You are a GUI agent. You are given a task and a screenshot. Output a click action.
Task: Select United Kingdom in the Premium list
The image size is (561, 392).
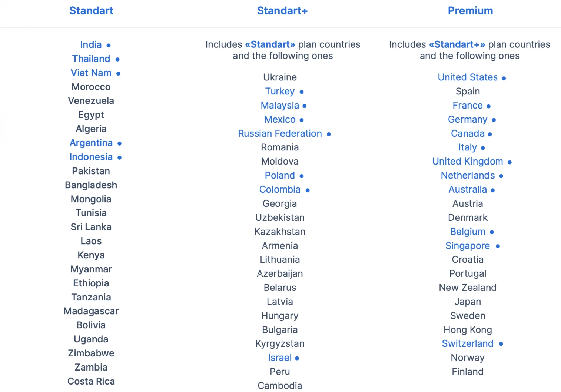coord(468,162)
